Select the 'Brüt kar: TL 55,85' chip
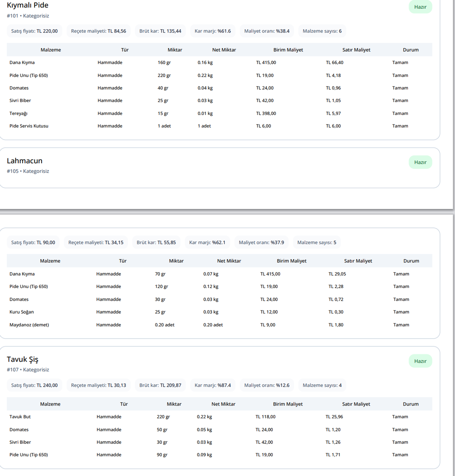455x476 pixels. (156, 243)
